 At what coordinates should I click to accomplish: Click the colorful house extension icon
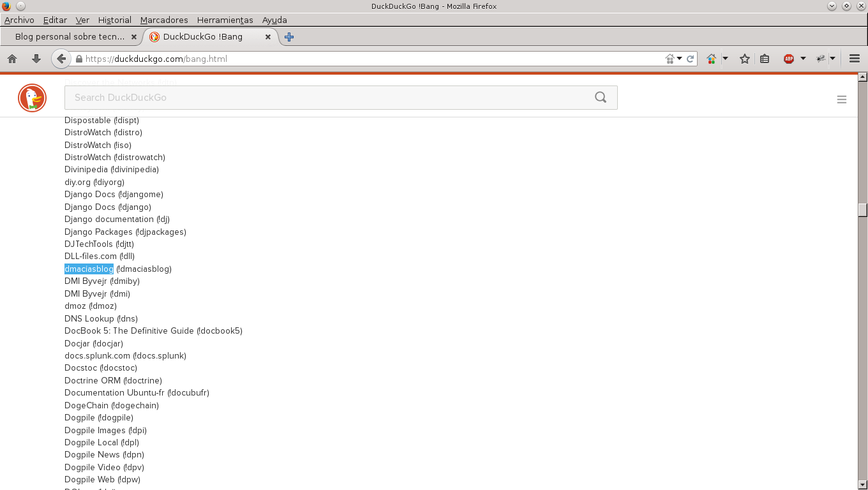tap(712, 59)
